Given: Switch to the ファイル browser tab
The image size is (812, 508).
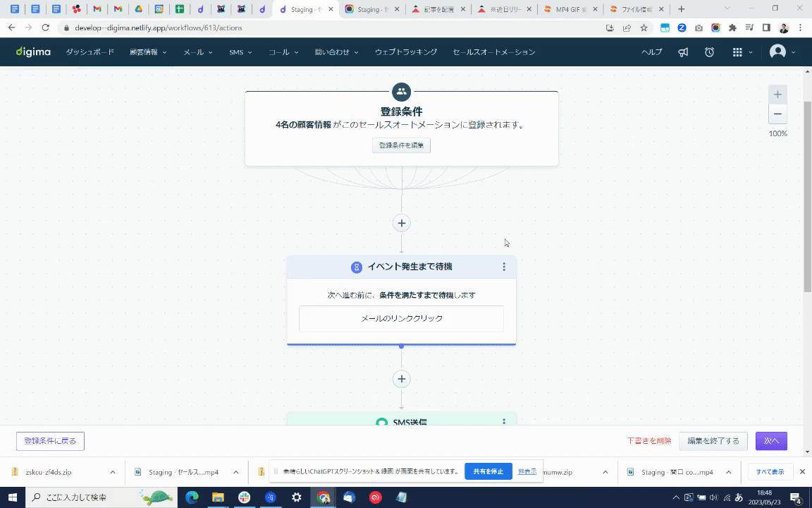Looking at the screenshot, I should click(x=636, y=8).
